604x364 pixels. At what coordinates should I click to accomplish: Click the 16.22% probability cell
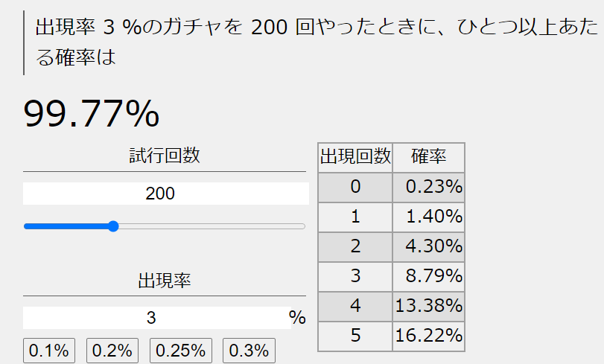(x=429, y=336)
